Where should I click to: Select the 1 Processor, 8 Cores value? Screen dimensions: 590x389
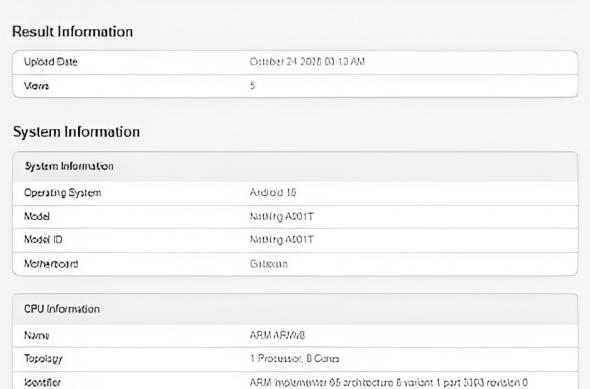(x=295, y=359)
